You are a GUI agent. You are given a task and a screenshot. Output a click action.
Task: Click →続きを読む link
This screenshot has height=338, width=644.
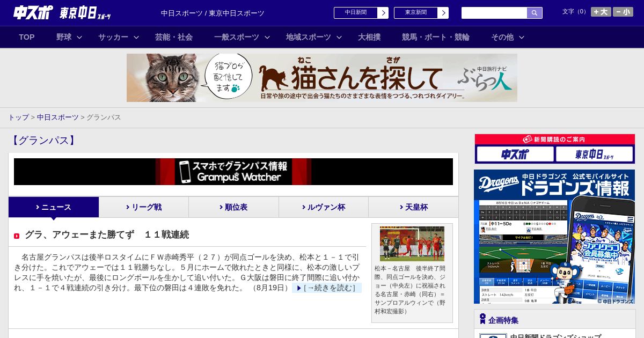[x=327, y=288]
